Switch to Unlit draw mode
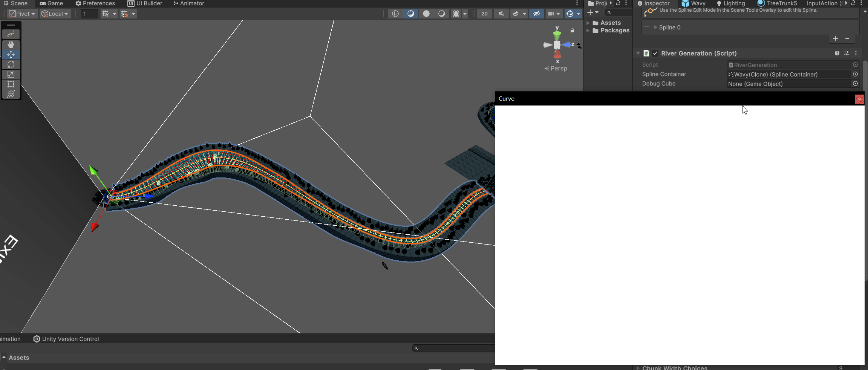 pyautogui.click(x=426, y=14)
